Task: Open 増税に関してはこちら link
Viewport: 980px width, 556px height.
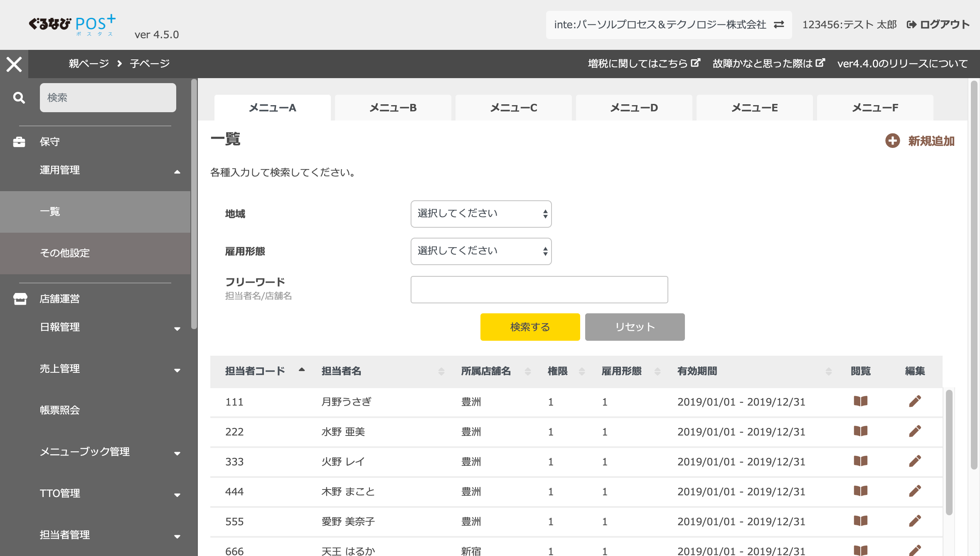Action: coord(644,64)
